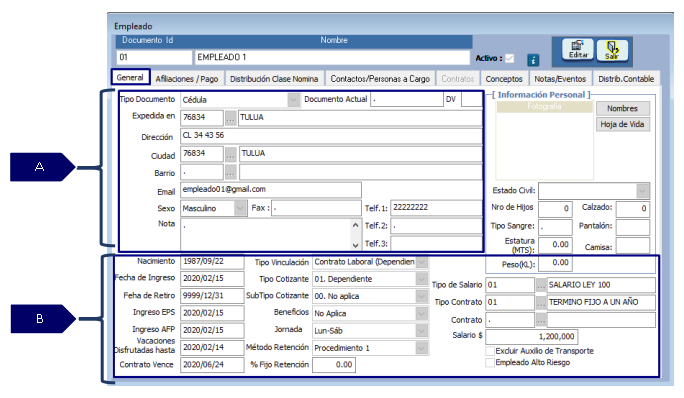Screen dimensions: 684x398
Task: Switch to Distribución Clase Nomina tab
Action: click(x=274, y=79)
